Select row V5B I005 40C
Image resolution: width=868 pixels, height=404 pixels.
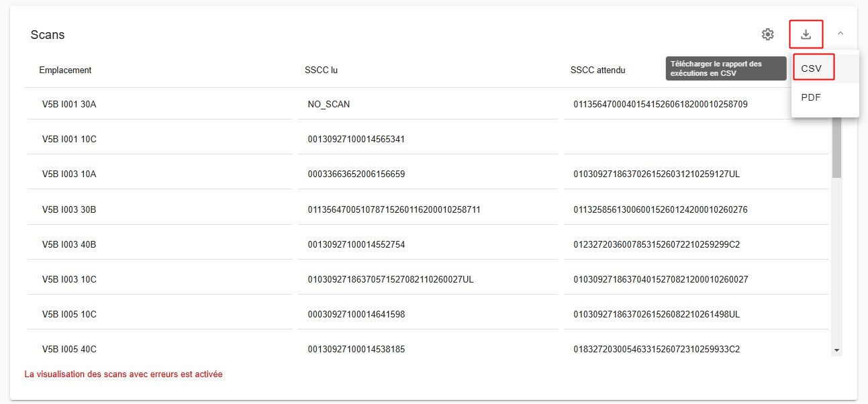point(427,349)
